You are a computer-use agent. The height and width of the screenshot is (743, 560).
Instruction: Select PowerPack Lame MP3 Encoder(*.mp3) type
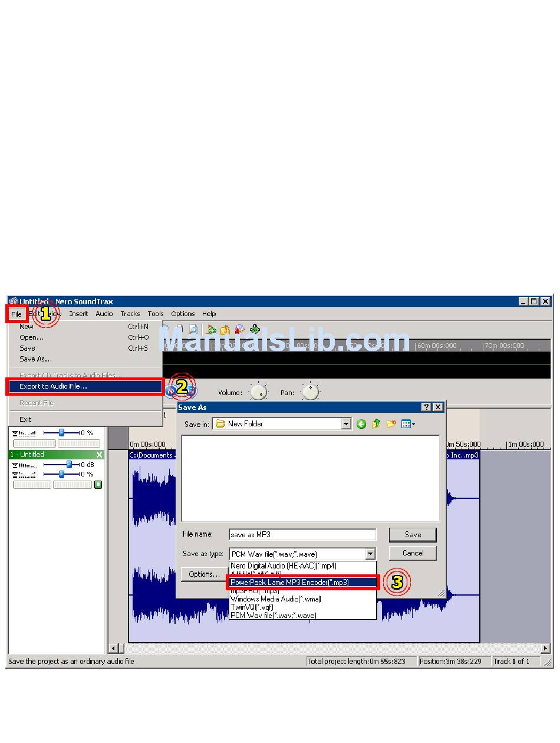click(x=302, y=582)
